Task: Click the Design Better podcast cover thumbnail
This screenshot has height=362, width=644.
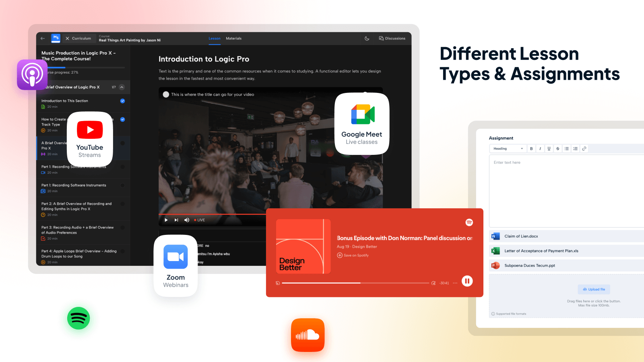Action: click(303, 247)
